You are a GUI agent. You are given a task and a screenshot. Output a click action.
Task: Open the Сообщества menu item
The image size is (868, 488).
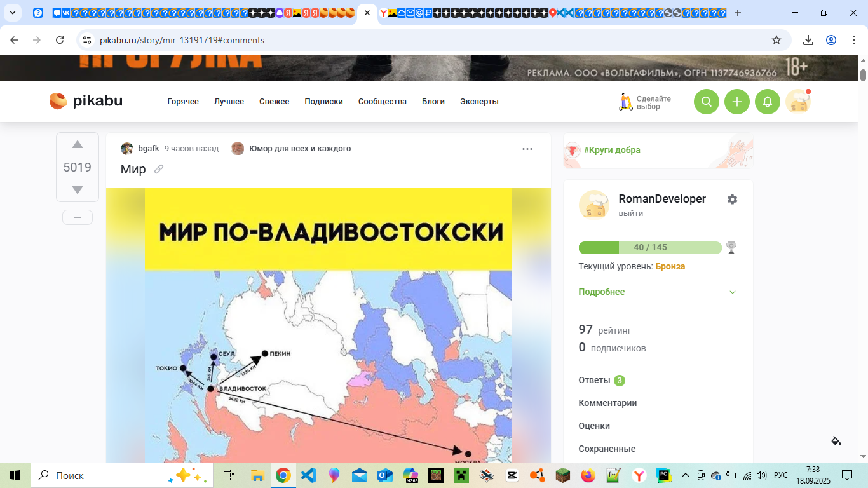382,102
